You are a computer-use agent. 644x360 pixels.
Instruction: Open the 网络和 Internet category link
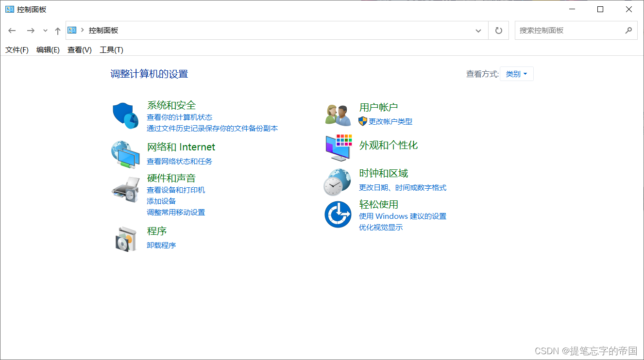(x=181, y=147)
